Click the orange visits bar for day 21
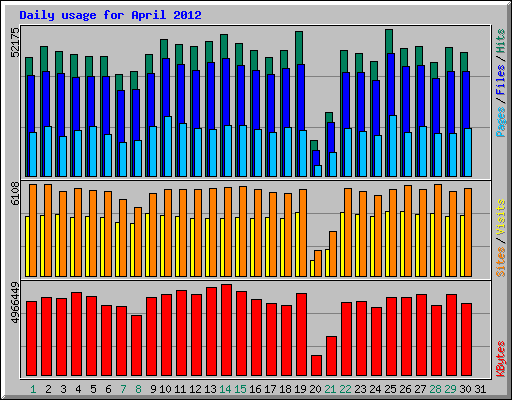 [333, 254]
